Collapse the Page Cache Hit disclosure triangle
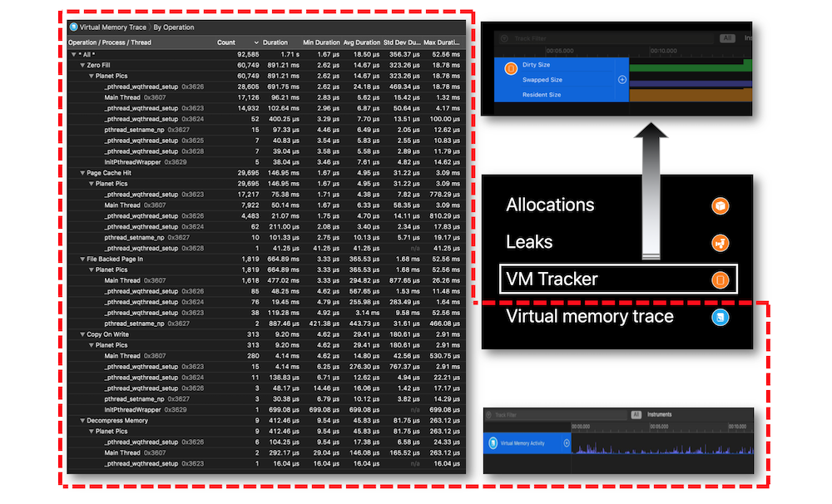The width and height of the screenshot is (832, 504). coord(82,173)
